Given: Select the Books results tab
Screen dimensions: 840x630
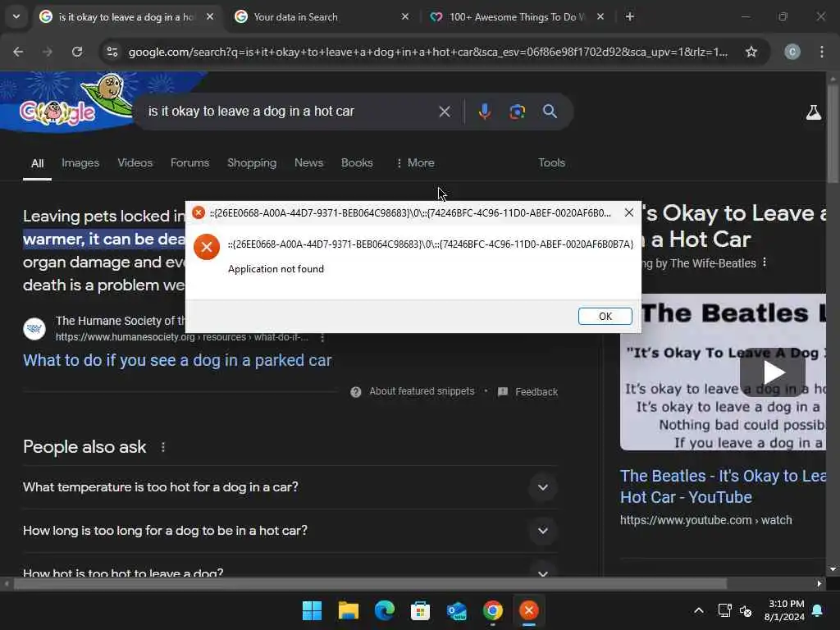Looking at the screenshot, I should tap(357, 163).
